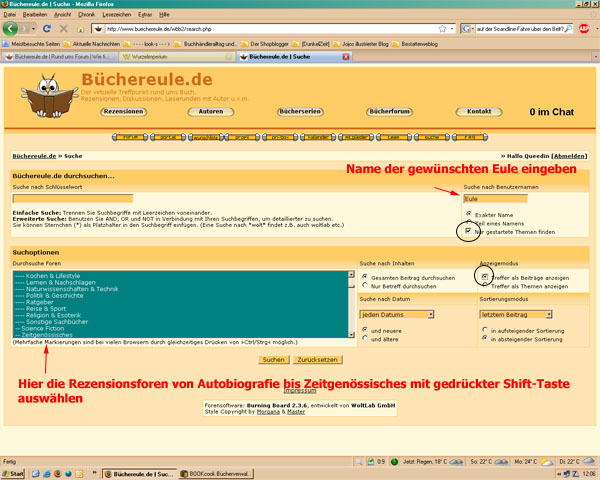
Task: Click the keyword search input field
Action: click(x=73, y=198)
